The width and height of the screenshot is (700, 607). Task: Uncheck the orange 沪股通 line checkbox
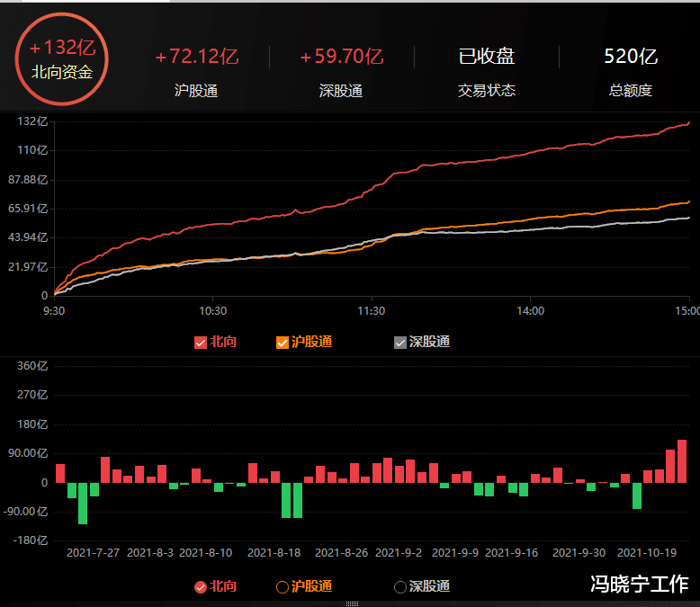[283, 343]
